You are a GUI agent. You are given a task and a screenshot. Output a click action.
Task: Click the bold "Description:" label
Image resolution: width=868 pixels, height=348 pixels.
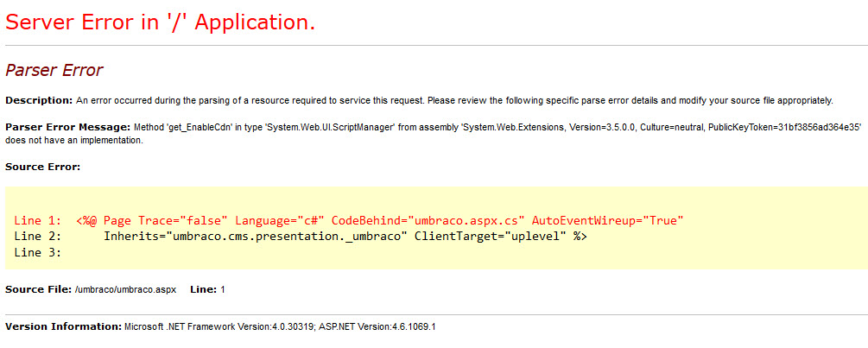coord(39,100)
